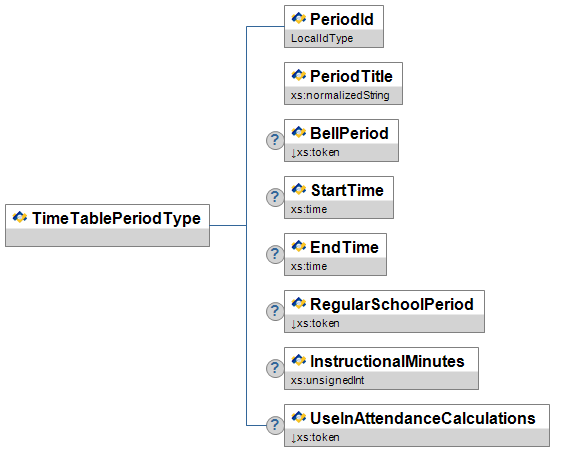Click the diamond icon beside TimeTablePeriodType
Viewport: 572px width, 451px height.
point(20,217)
